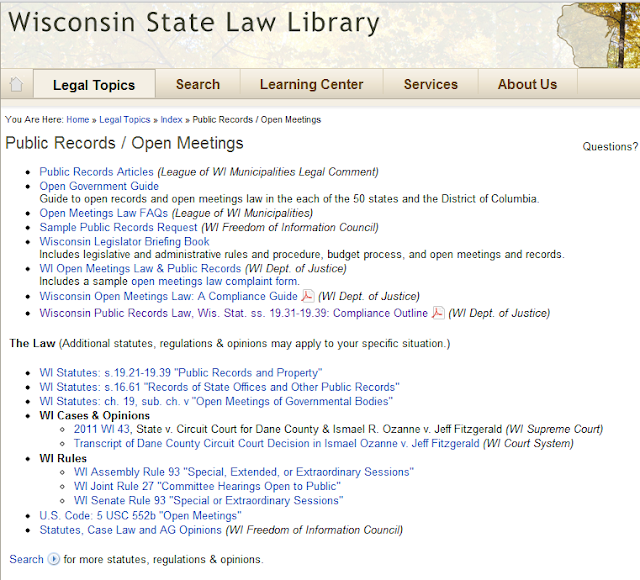Open Wisconsin Public Records Law Compliance Outline
The height and width of the screenshot is (580, 640).
[233, 313]
